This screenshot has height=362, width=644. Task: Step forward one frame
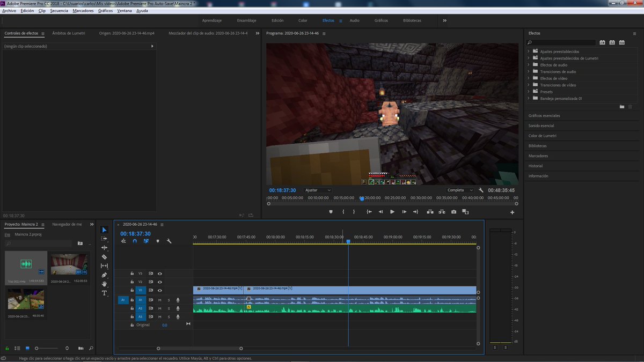(x=404, y=212)
